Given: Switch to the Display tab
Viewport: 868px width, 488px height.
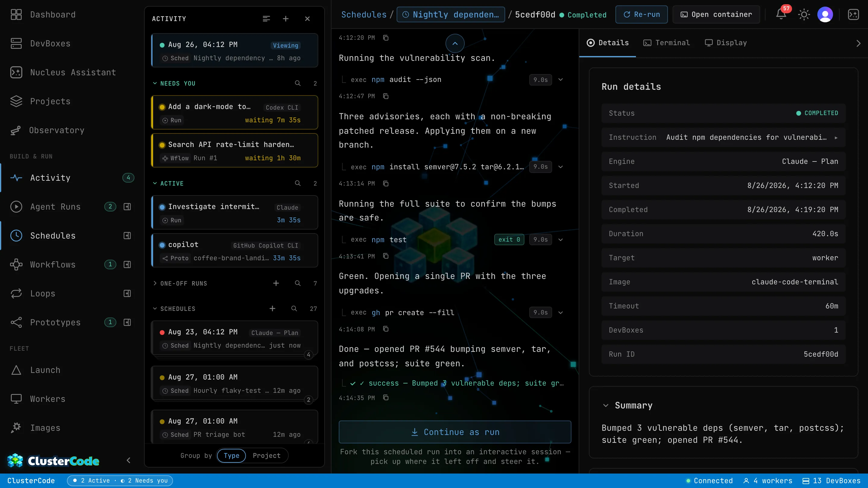Looking at the screenshot, I should point(726,43).
